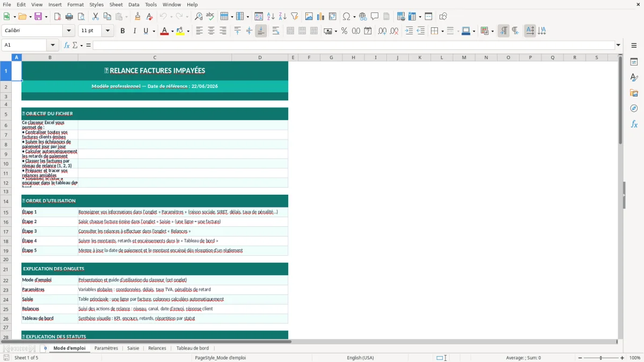Viewport: 644px width, 362px height.
Task: Click the English (USA) language status field
Action: (x=360, y=358)
